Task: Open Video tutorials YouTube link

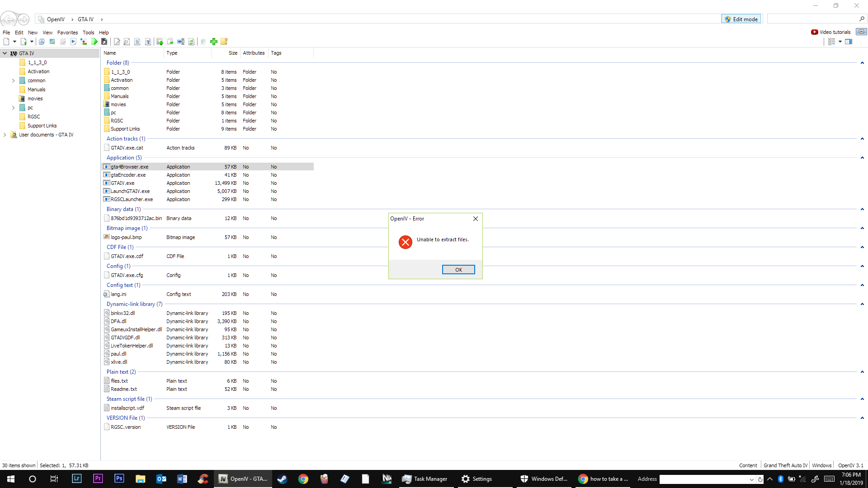Action: pos(831,32)
